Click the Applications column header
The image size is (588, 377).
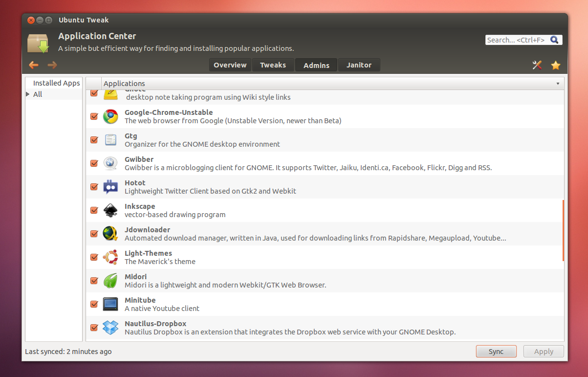(x=332, y=84)
